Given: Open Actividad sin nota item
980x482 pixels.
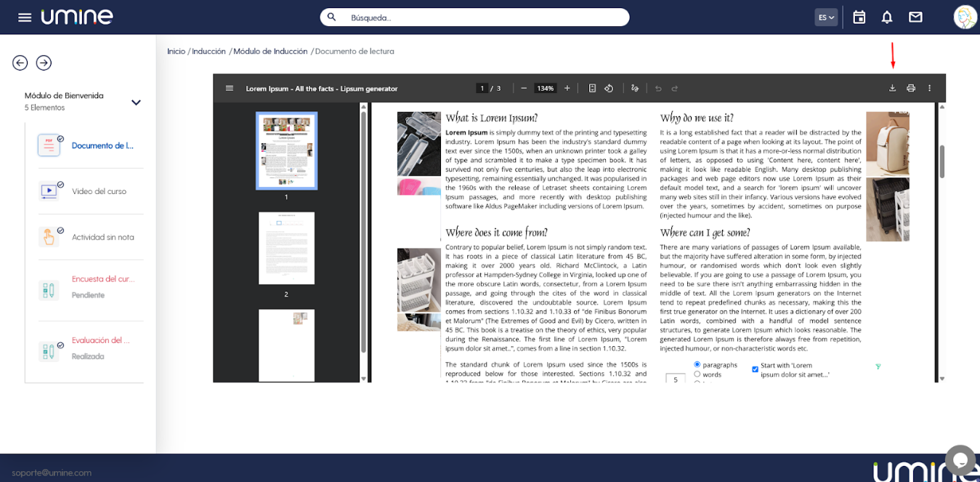Looking at the screenshot, I should point(91,237).
